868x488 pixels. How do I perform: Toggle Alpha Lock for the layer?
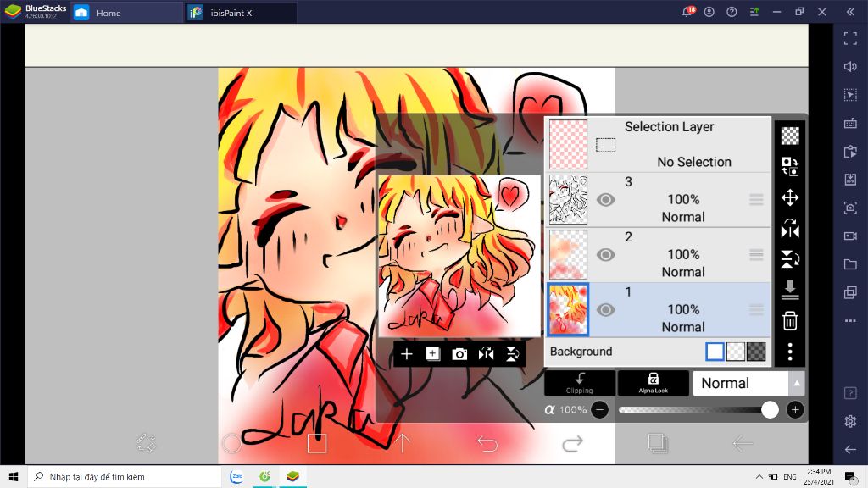click(x=654, y=383)
